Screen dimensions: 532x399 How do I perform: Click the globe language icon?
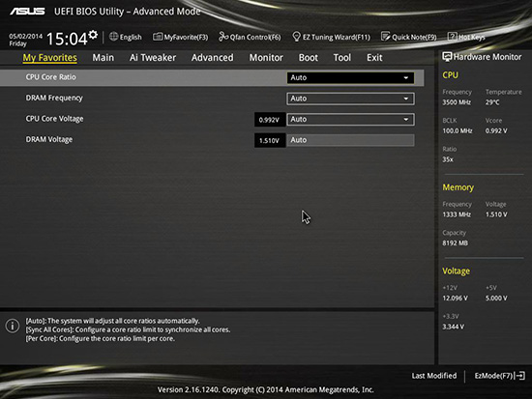point(114,37)
